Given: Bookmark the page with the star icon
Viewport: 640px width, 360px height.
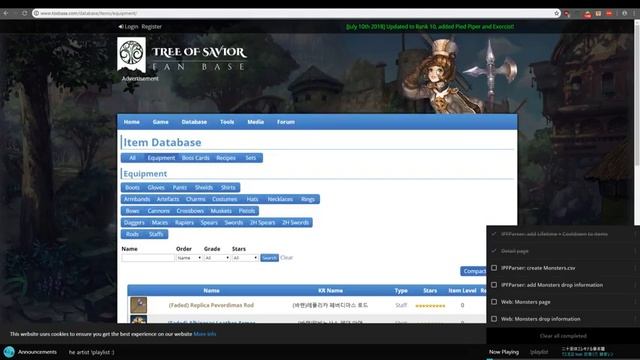Looking at the screenshot, I should pyautogui.click(x=556, y=13).
